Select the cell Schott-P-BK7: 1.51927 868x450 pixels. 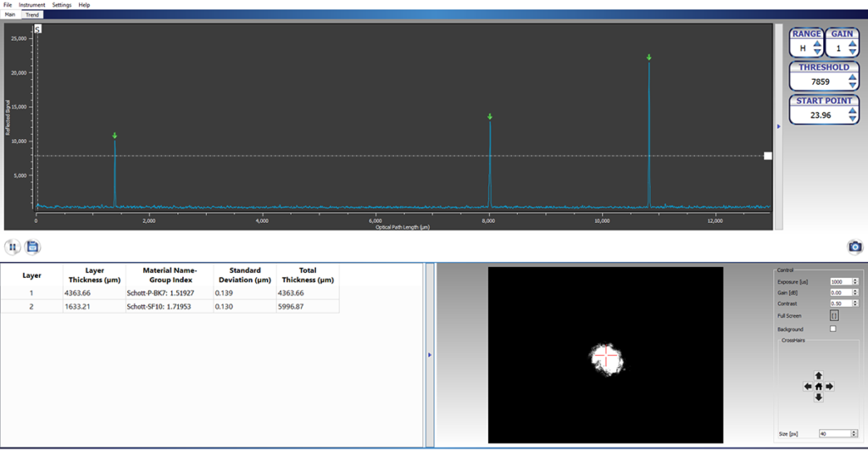[170, 293]
